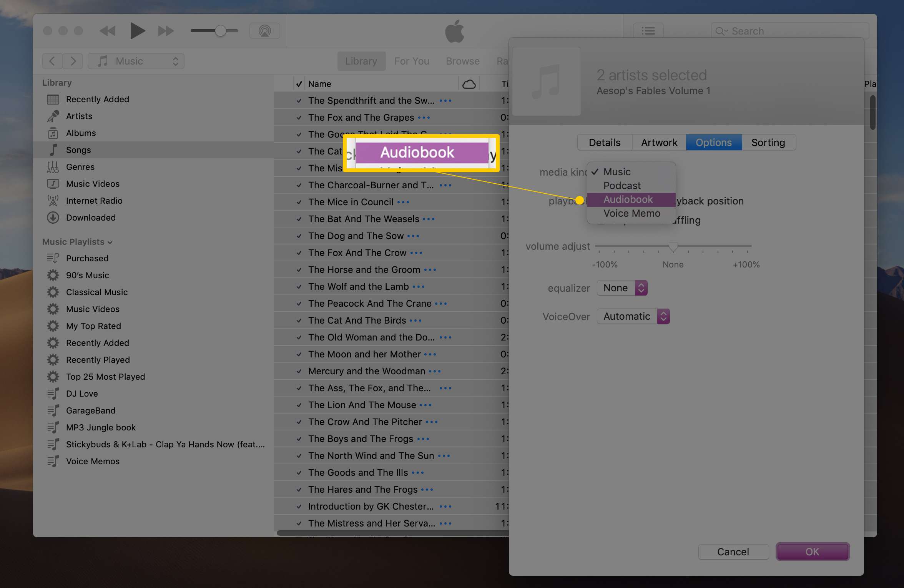Click the Albums icon in sidebar
Screen dimensions: 904x588
coord(54,133)
